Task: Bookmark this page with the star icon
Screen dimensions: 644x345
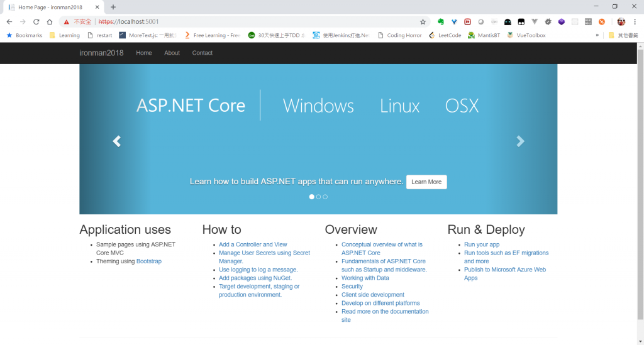Action: tap(423, 22)
